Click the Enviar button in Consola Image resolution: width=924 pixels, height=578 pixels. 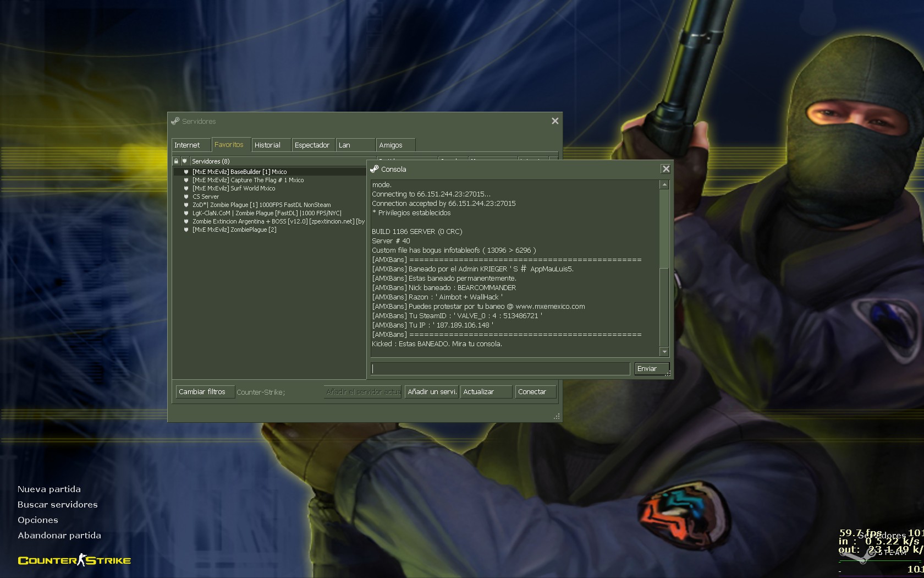(652, 369)
